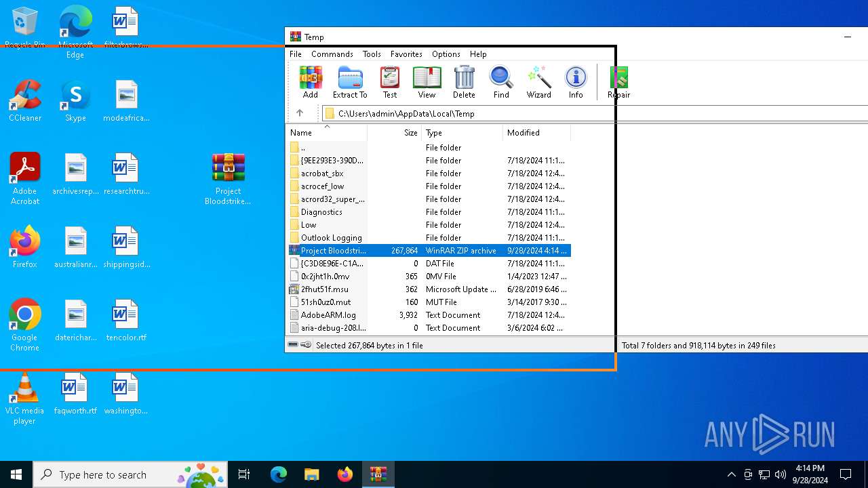Open the Microsoft Edge desktop shortcut

coord(75,32)
